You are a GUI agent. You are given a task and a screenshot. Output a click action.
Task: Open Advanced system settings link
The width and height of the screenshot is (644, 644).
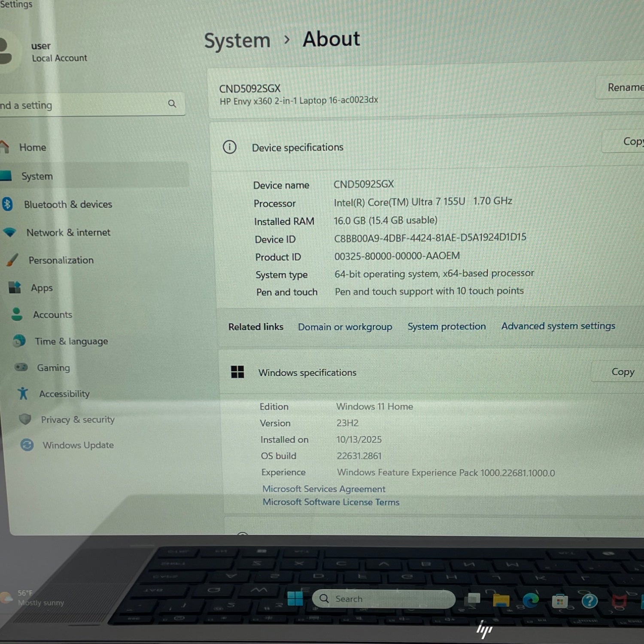point(558,326)
